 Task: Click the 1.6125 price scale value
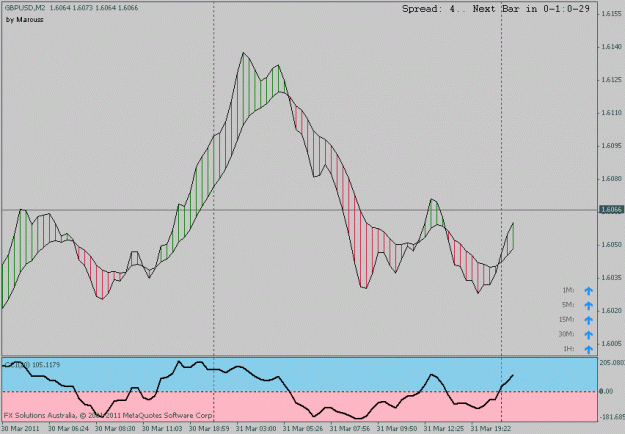[x=612, y=80]
